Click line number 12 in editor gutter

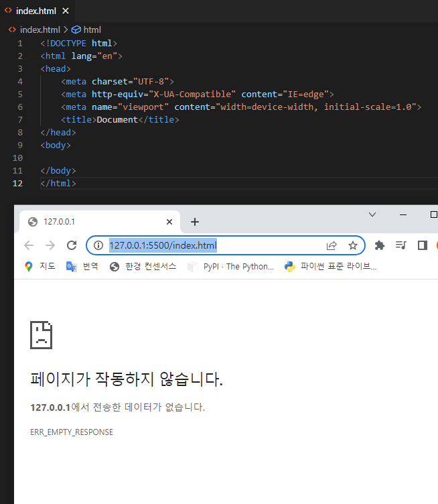click(17, 184)
